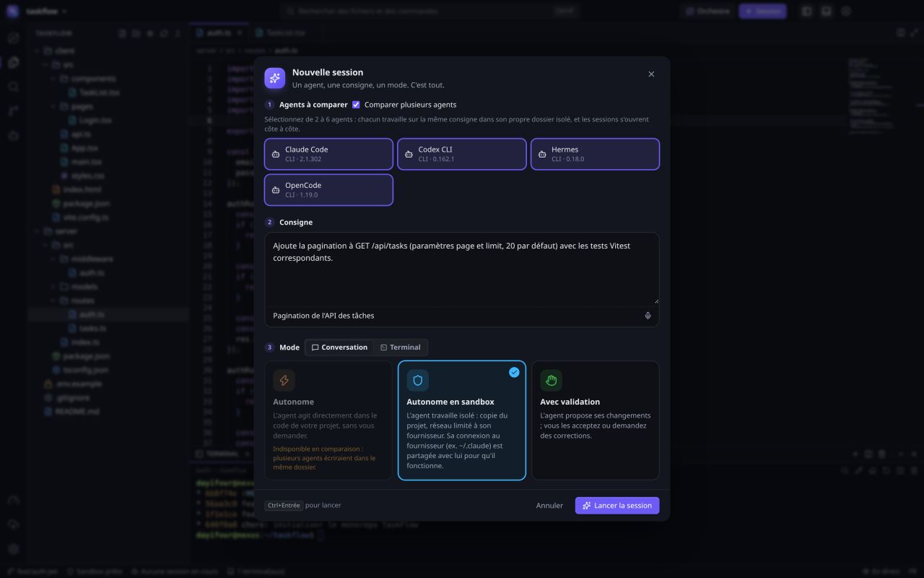Click the app logo in the top-left corner
Viewport: 924px width, 578px height.
[12, 12]
